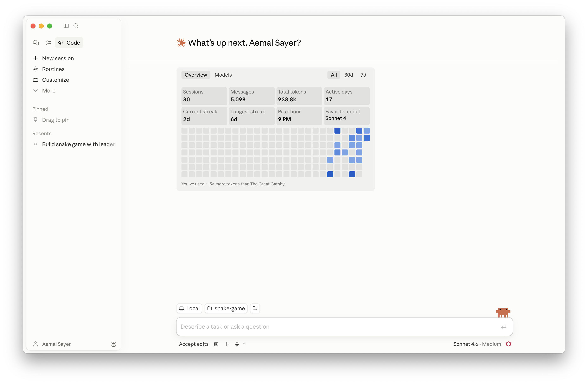Toggle the sidebar visibility
This screenshot has height=384, width=588.
click(x=66, y=26)
